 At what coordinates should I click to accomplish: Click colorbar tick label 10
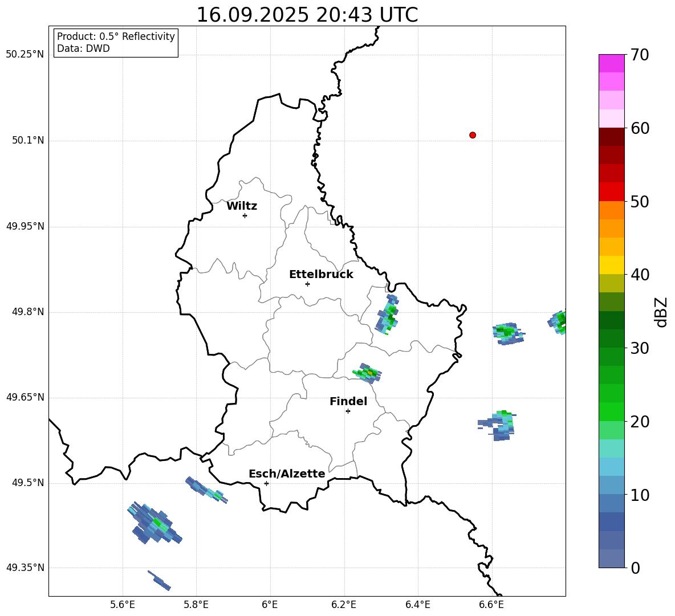pos(640,495)
